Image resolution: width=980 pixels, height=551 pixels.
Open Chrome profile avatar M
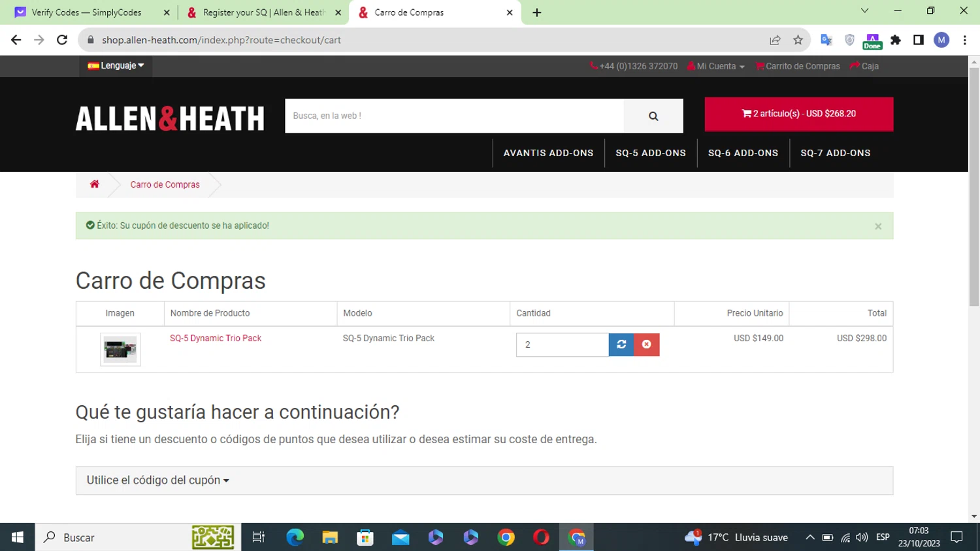tap(941, 40)
